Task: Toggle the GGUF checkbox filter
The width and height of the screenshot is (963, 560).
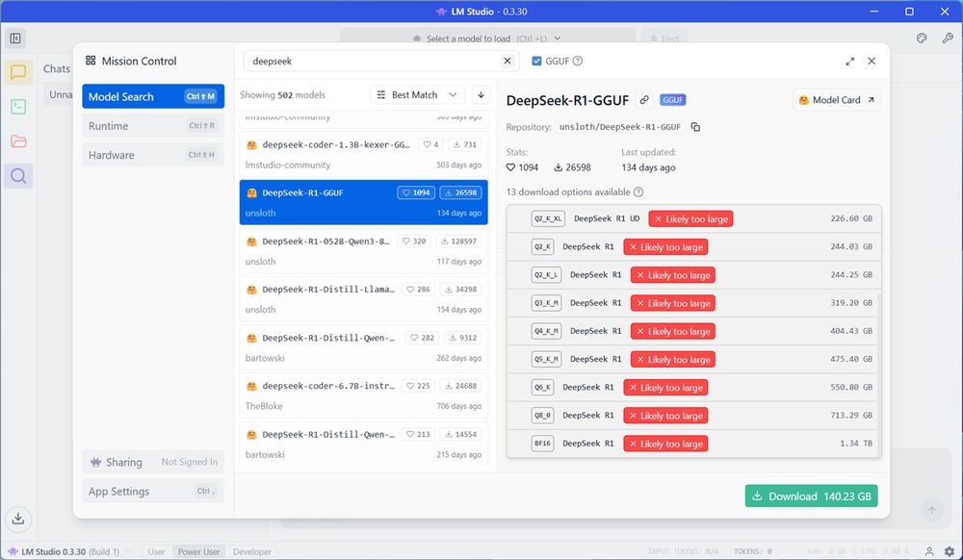Action: click(536, 61)
